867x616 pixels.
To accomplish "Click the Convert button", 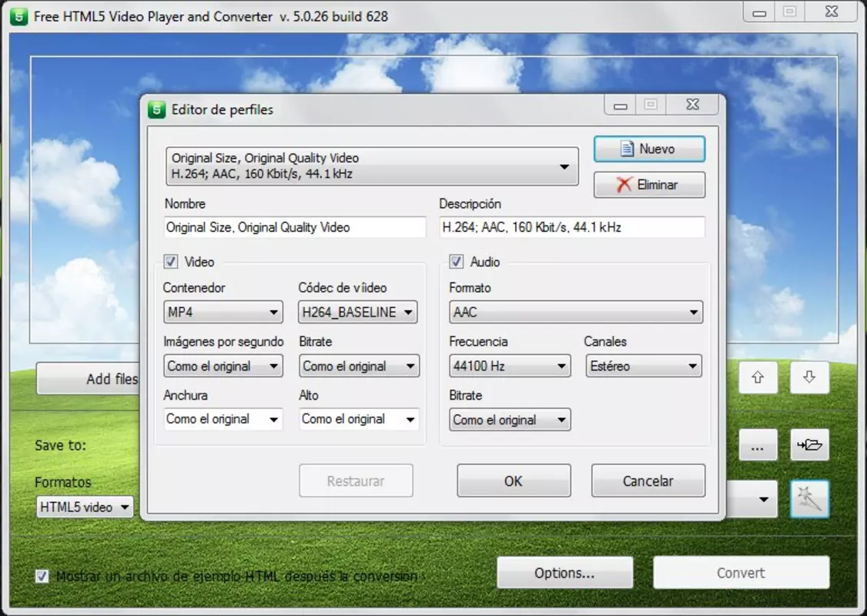I will 741,573.
